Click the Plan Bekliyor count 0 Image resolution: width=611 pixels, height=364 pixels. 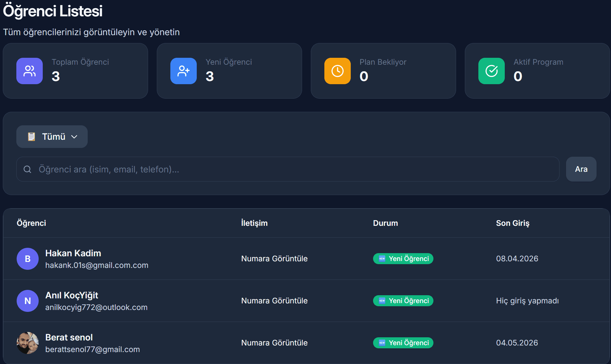[364, 76]
